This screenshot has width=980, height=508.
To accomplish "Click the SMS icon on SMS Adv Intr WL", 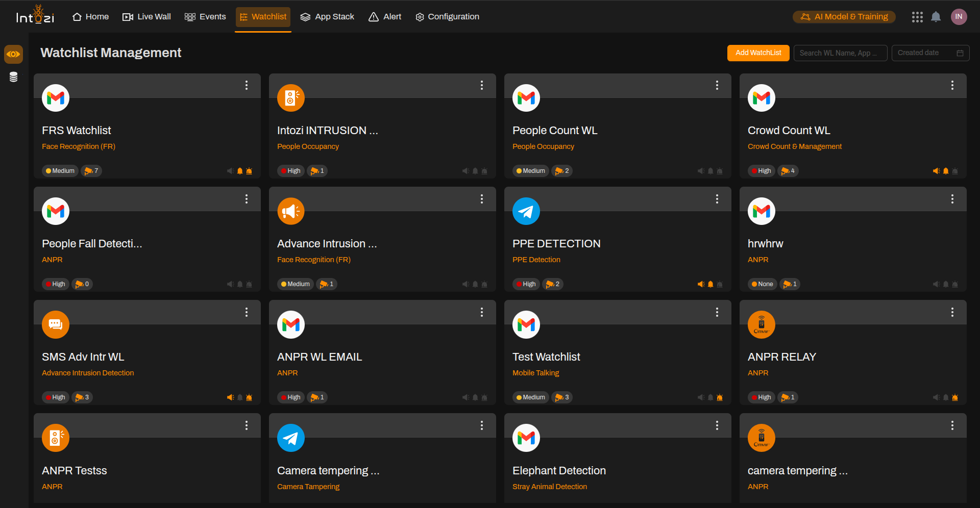I will (55, 324).
